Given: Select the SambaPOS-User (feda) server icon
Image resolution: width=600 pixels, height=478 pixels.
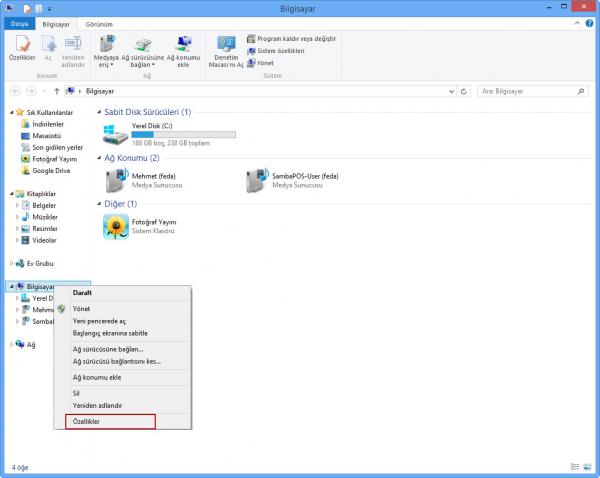Looking at the screenshot, I should point(257,180).
